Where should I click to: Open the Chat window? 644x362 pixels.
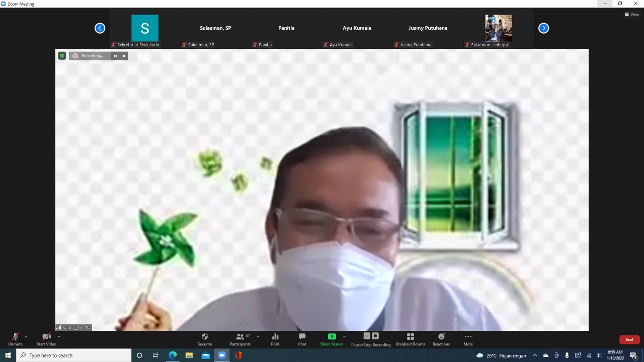tap(302, 339)
